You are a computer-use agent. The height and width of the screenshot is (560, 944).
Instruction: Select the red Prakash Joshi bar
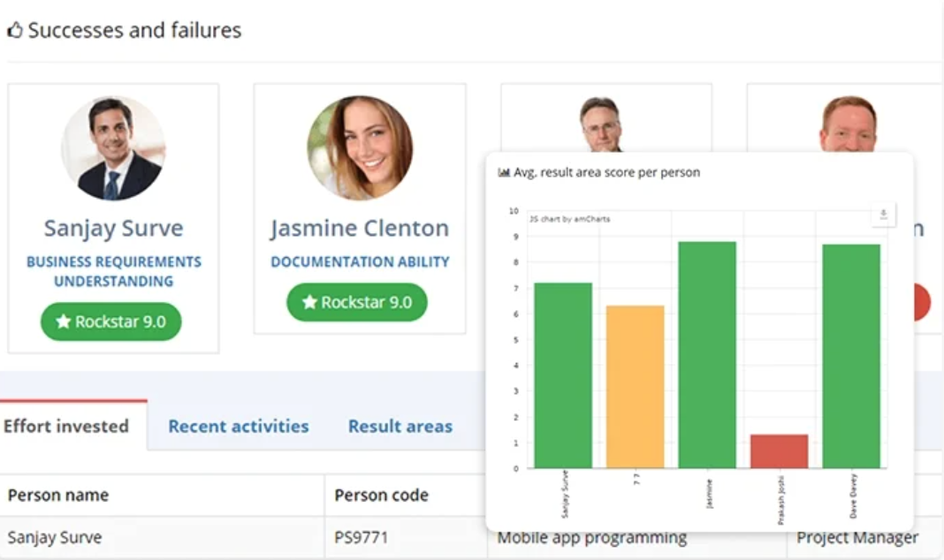pos(779,450)
